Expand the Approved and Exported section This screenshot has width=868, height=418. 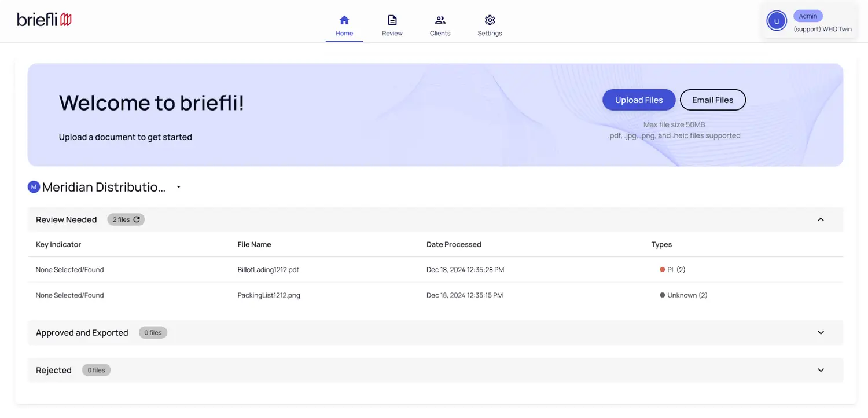[x=821, y=333]
